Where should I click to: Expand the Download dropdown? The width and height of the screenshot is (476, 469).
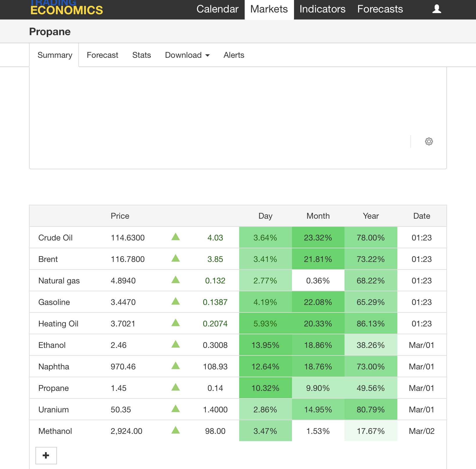tap(187, 55)
